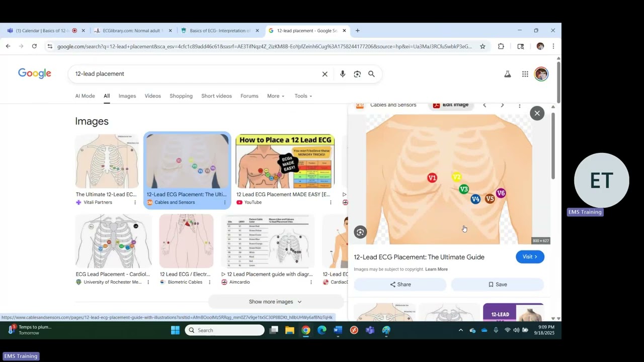Open the Google logo home link

pos(35,74)
